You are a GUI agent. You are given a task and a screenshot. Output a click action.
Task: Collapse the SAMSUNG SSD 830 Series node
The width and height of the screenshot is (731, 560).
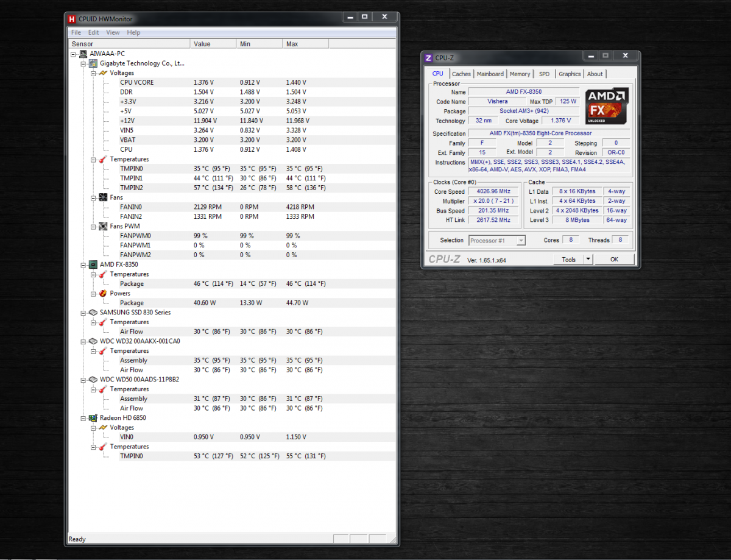pos(84,313)
